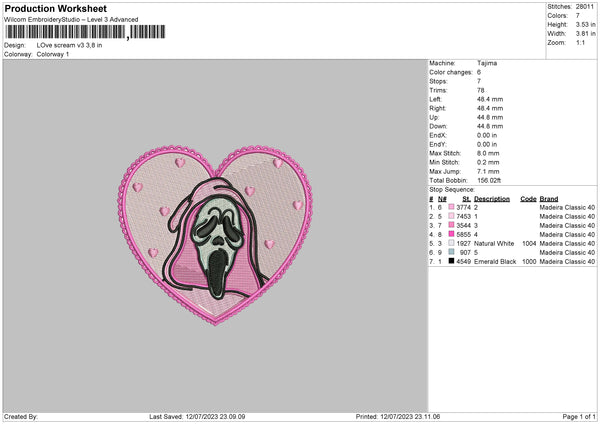600x424 pixels.
Task: Click "Madeira Classic 40" in stop 1 row
Action: point(567,207)
